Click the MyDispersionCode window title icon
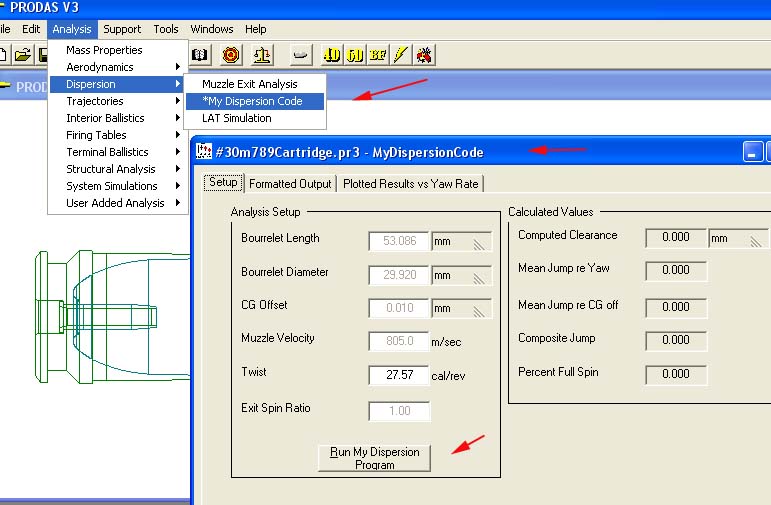This screenshot has width=771, height=505. pyautogui.click(x=204, y=151)
